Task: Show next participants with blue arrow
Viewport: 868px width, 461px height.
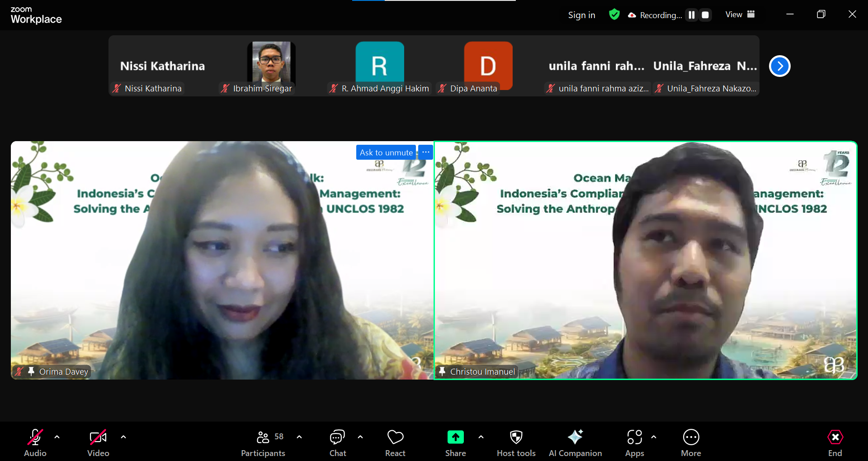Action: (x=780, y=66)
